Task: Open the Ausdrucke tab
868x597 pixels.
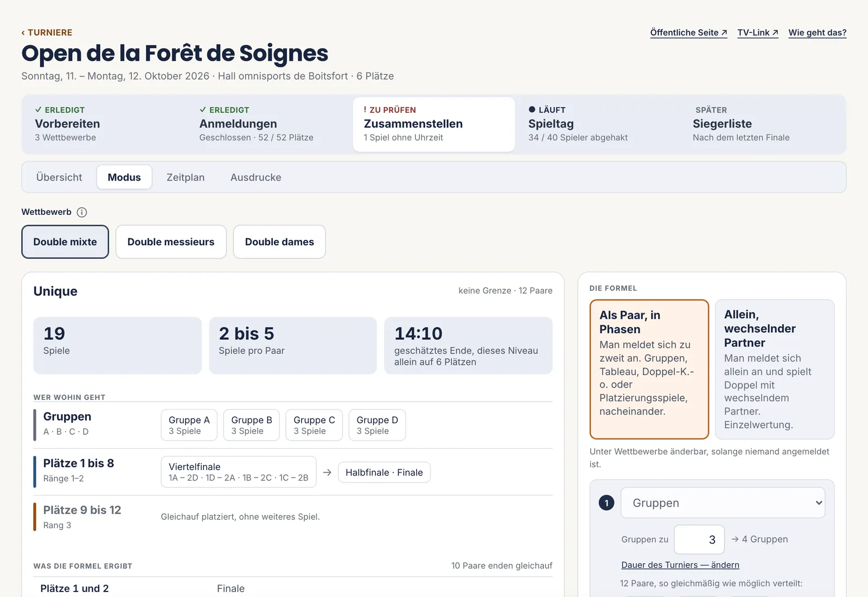Action: tap(256, 177)
